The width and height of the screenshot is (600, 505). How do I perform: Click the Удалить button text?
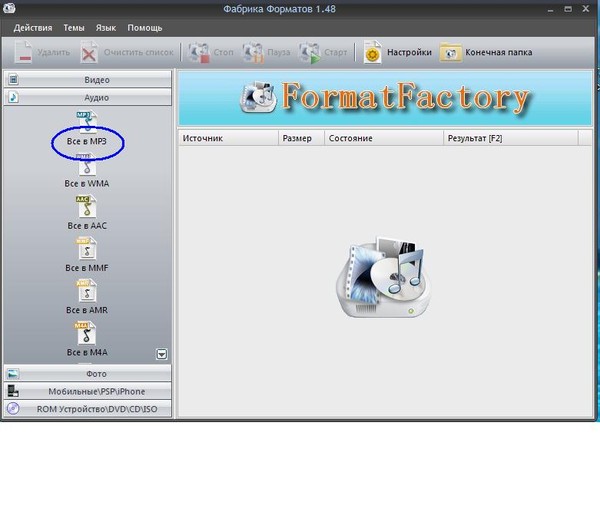(54, 52)
